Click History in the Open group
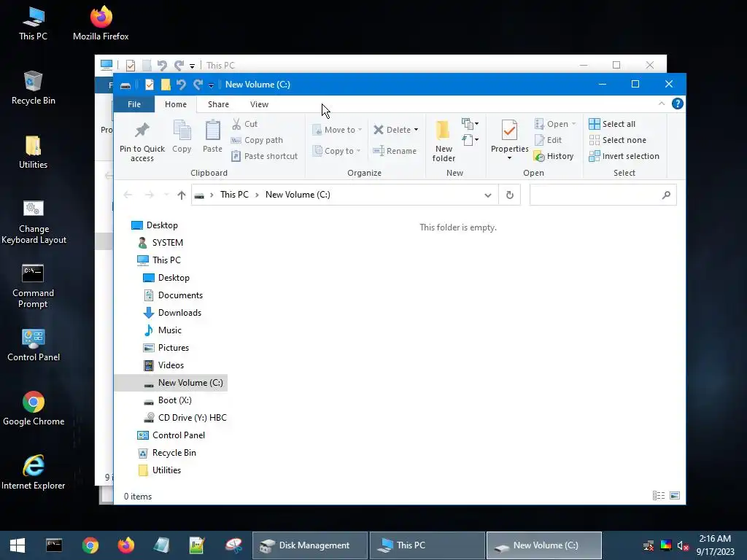The height and width of the screenshot is (560, 747). click(x=554, y=156)
